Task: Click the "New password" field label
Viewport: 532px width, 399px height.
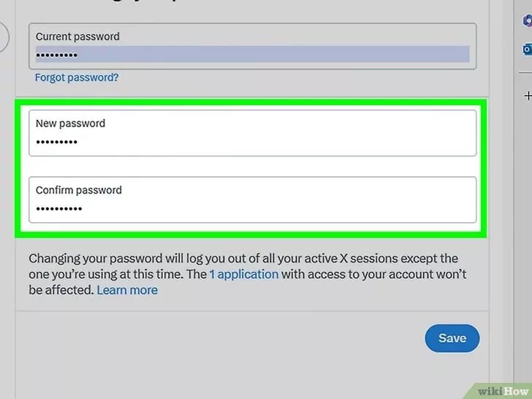Action: coord(70,123)
